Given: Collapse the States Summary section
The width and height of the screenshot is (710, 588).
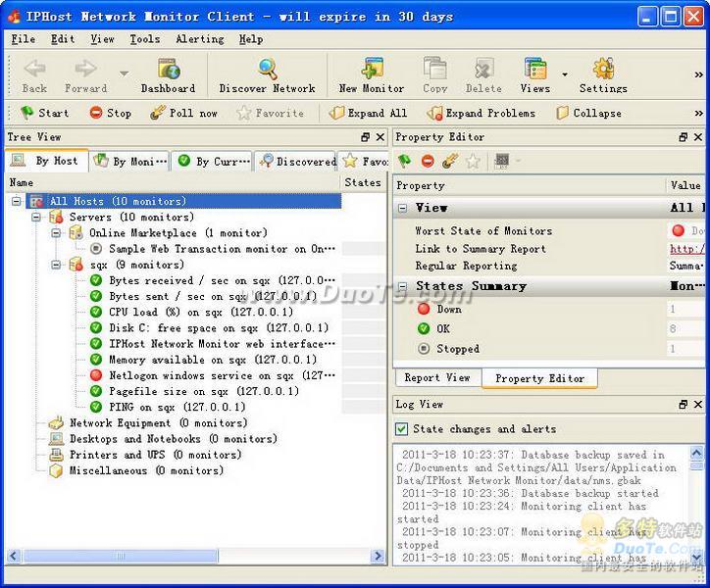Looking at the screenshot, I should pos(402,286).
